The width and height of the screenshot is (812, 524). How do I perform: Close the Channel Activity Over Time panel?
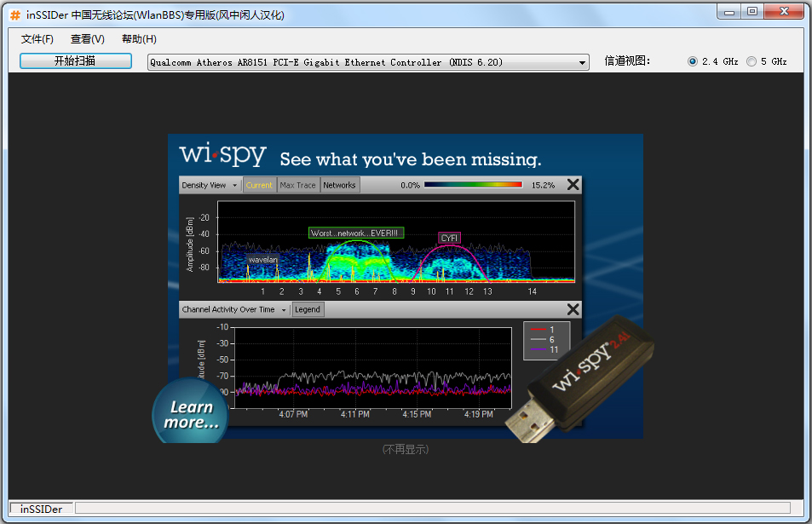point(573,309)
